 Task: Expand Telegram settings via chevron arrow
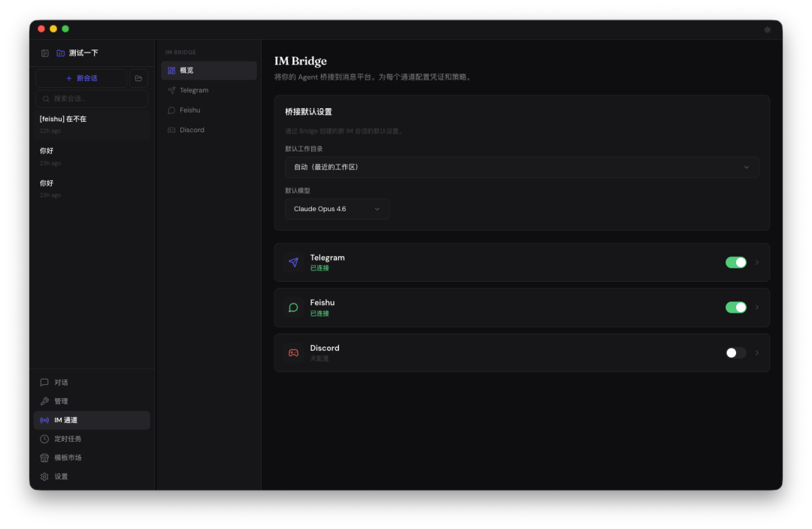757,262
